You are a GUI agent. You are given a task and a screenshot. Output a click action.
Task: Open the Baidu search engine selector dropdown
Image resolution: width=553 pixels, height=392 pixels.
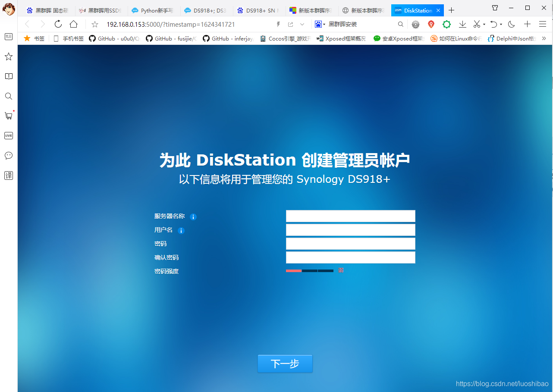[x=320, y=24]
